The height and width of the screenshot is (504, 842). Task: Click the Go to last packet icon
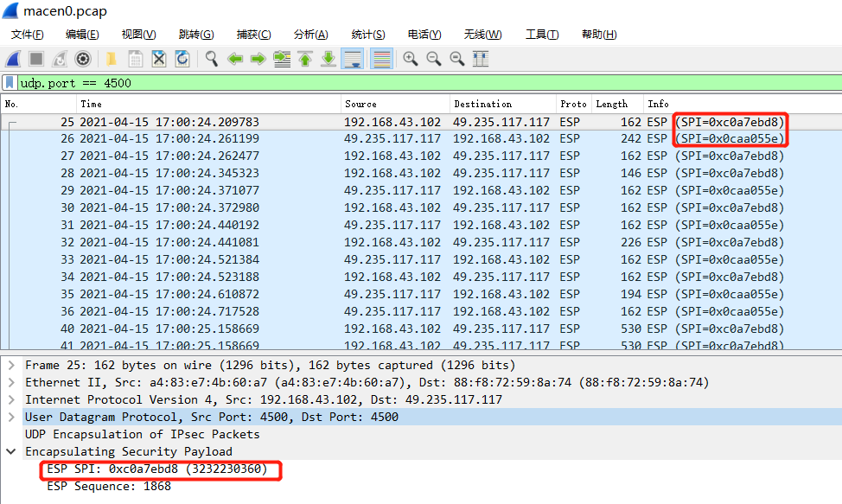point(329,59)
